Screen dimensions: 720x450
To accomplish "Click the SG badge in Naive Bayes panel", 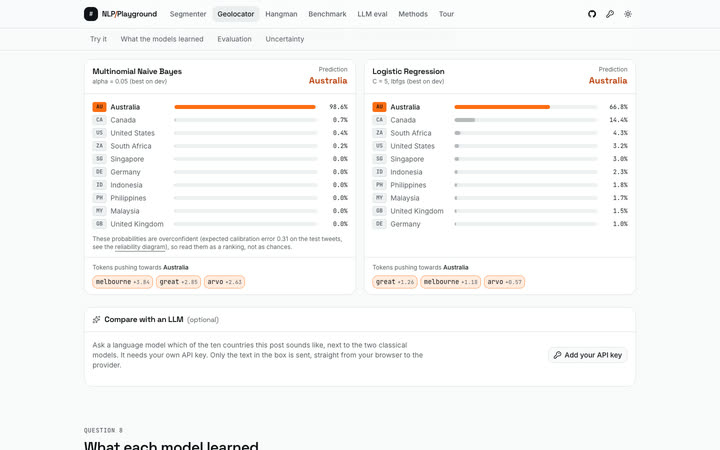I will pos(99,159).
